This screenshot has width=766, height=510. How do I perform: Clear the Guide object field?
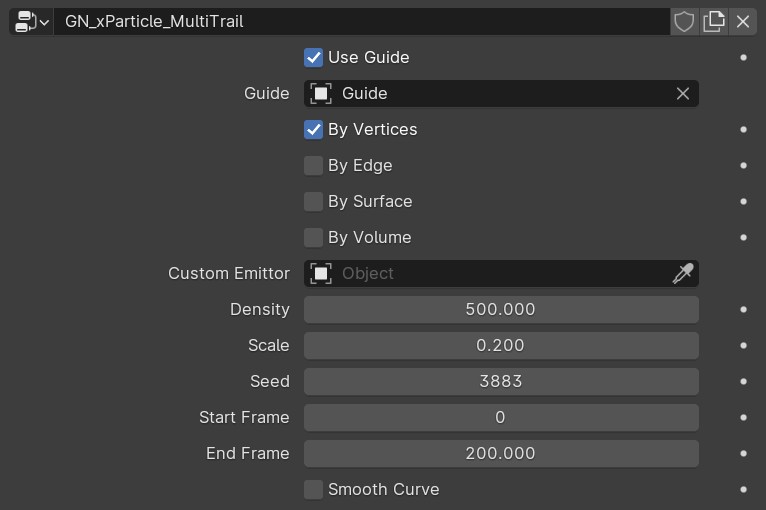682,93
